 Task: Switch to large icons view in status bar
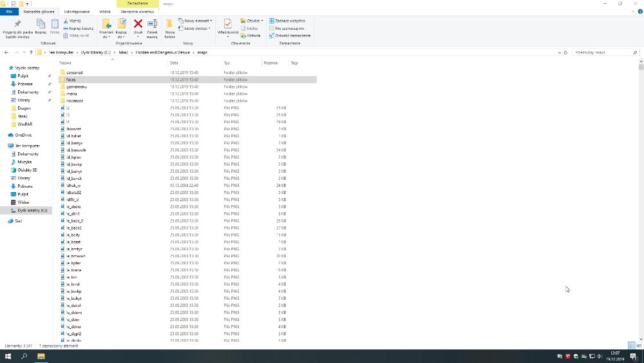point(638,346)
